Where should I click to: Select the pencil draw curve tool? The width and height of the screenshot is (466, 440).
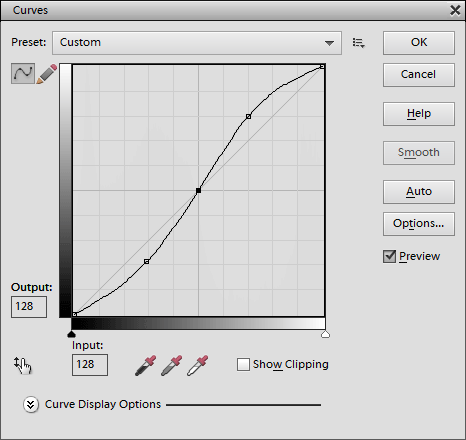coord(47,74)
